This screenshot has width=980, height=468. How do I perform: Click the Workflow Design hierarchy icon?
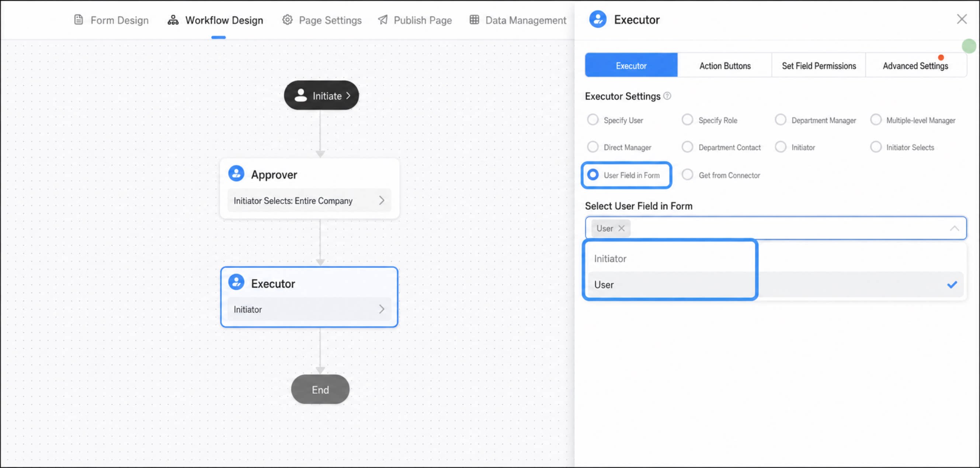click(x=173, y=20)
